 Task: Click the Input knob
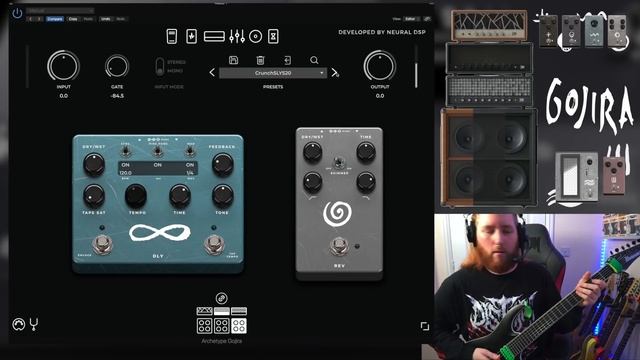tap(63, 66)
